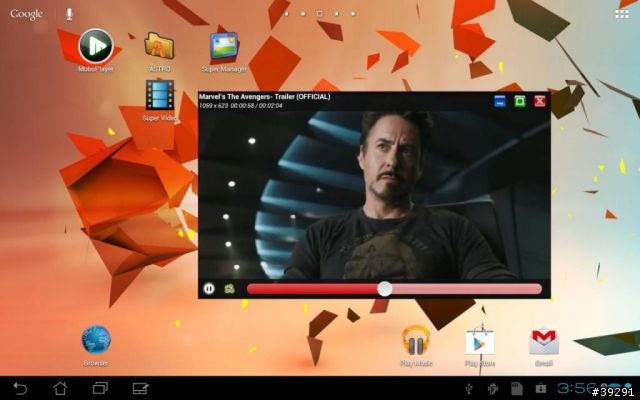640x400 pixels.
Task: Click the 00:00:58 / 00:02:04 time readout
Action: [x=256, y=106]
